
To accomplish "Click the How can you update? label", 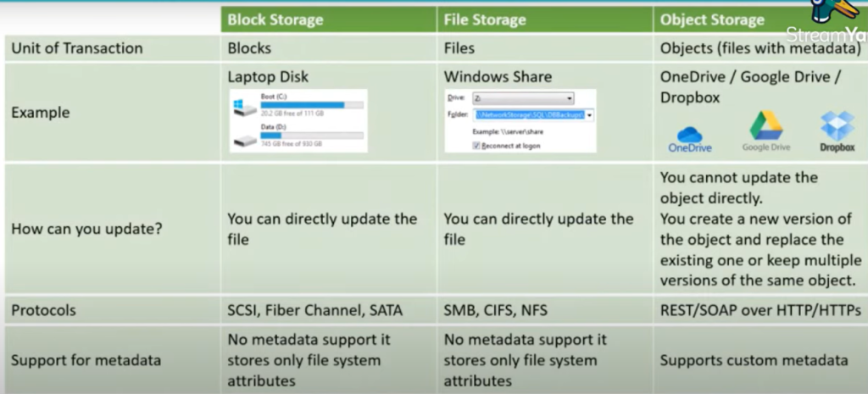I will click(86, 229).
